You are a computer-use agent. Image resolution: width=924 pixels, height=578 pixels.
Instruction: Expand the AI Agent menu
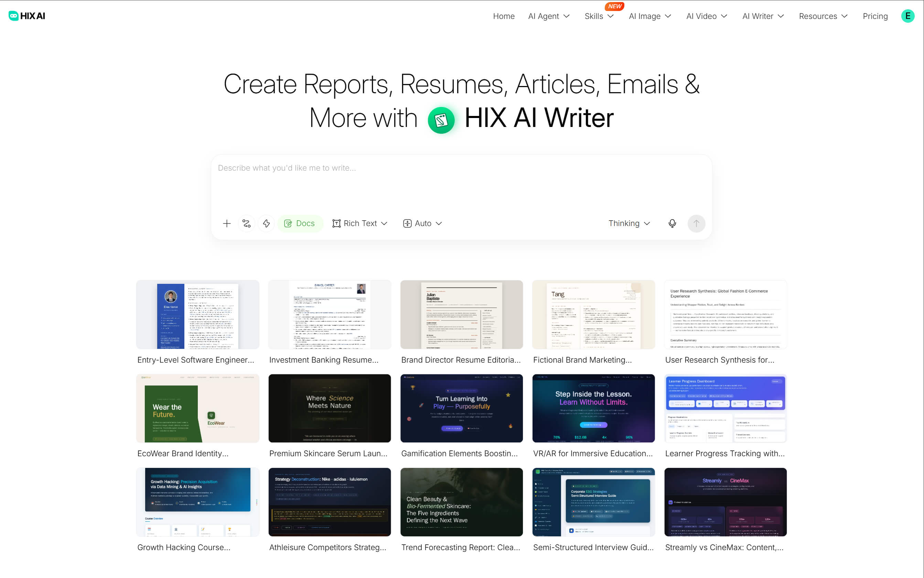pos(549,16)
